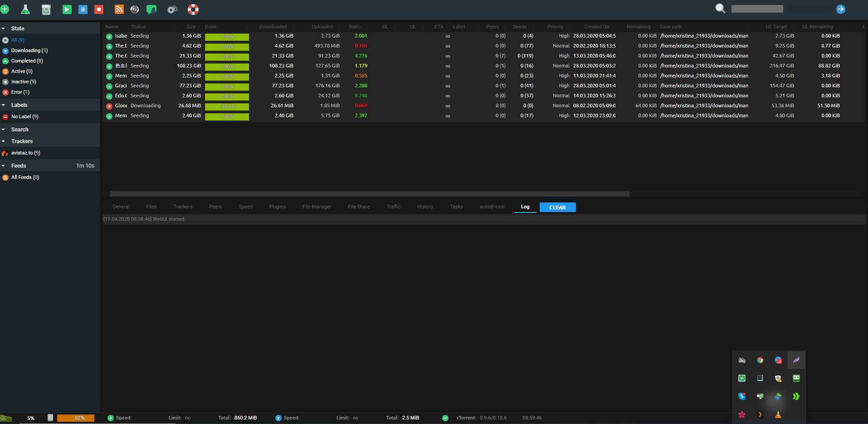Click the blue search go arrow

click(840, 9)
